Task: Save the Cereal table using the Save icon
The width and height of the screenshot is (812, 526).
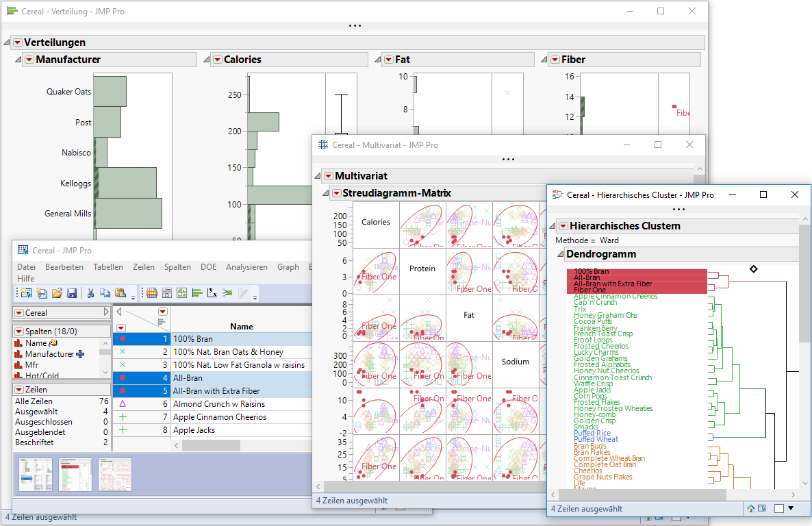Action: pos(71,294)
